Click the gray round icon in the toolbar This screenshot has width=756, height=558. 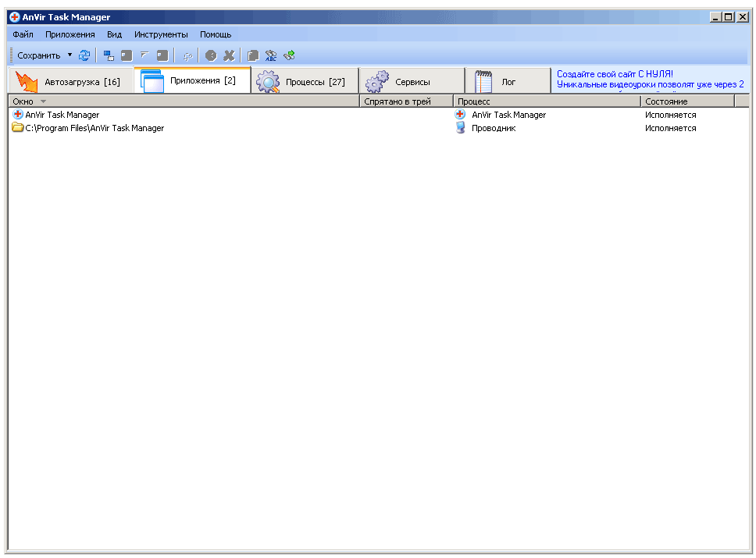pos(211,55)
